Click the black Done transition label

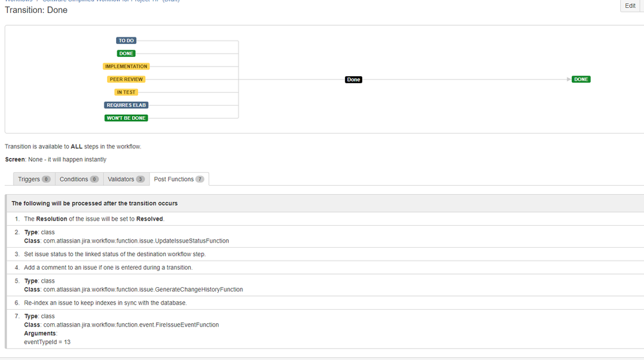coord(353,80)
